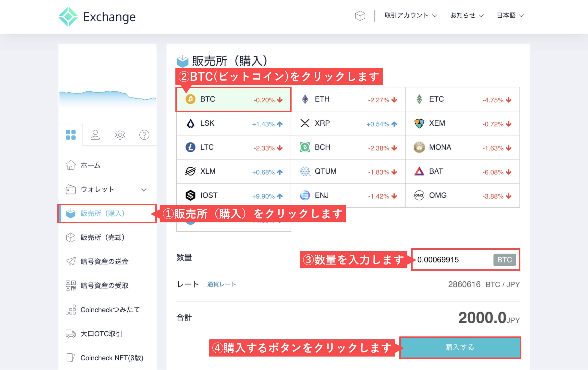Switch to the user profile tab icon

(x=95, y=135)
